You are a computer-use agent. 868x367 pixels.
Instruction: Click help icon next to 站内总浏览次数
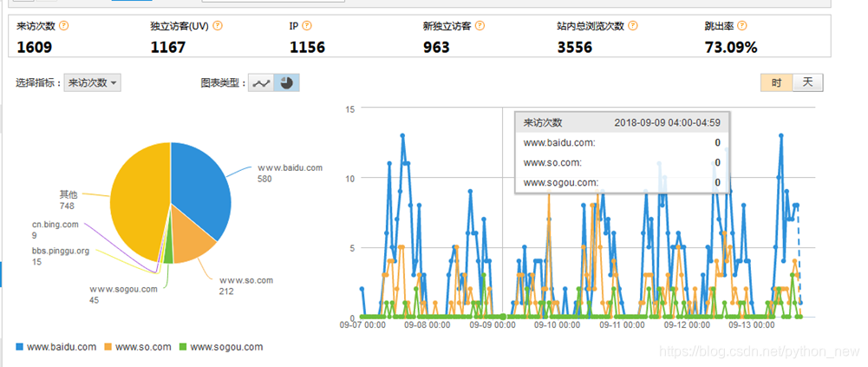click(x=633, y=26)
